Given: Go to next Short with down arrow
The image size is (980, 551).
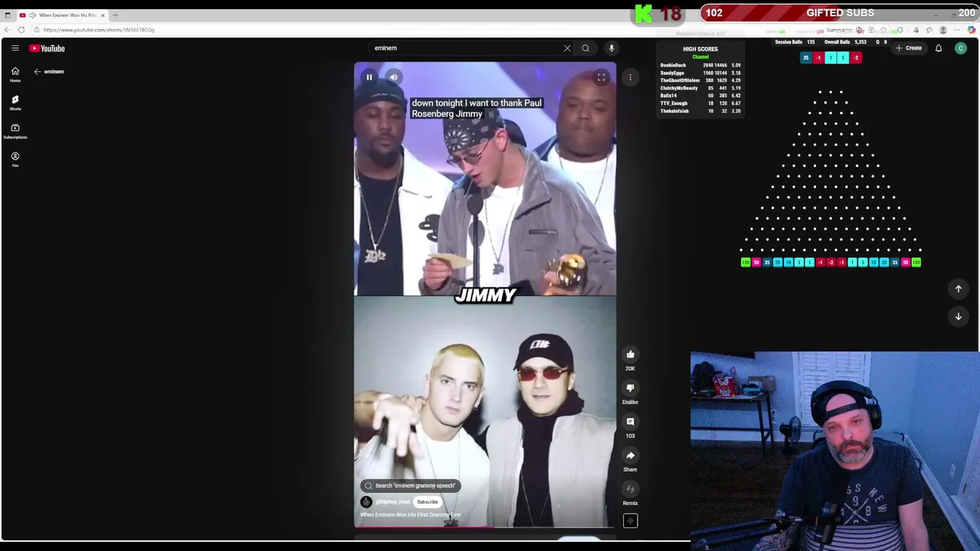Looking at the screenshot, I should [x=958, y=316].
